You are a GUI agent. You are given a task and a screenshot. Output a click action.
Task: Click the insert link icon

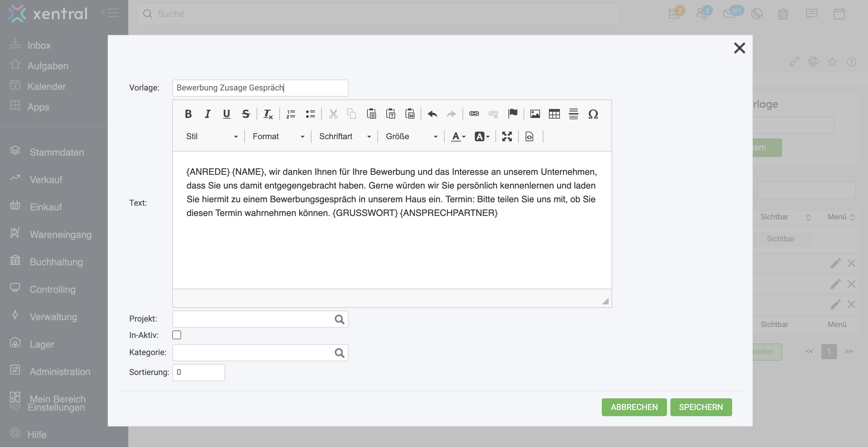474,114
